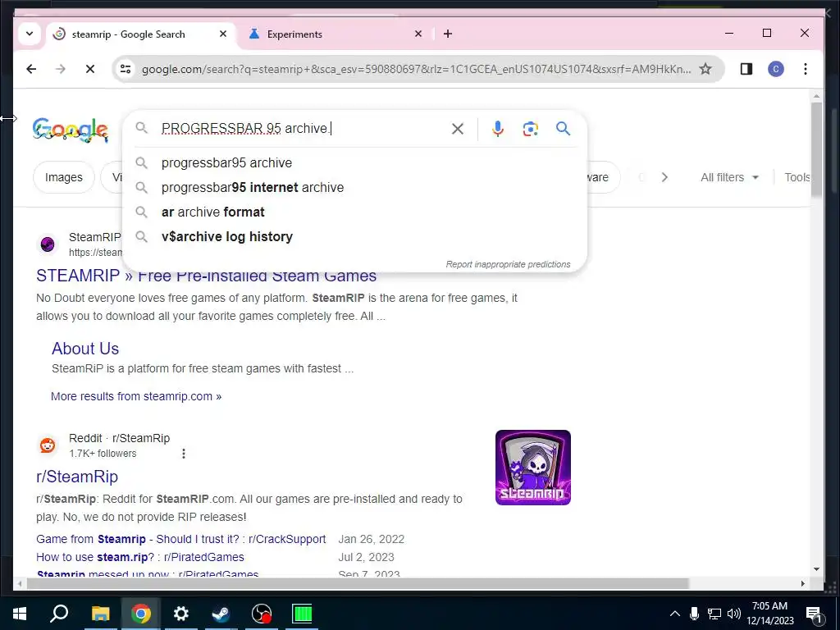
Task: Open site information icon in address bar
Action: 126,69
